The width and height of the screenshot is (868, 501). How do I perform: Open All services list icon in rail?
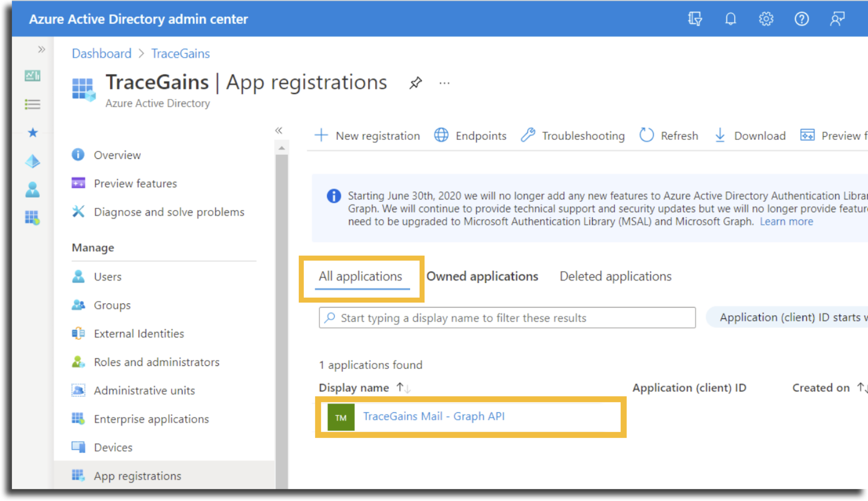click(33, 104)
